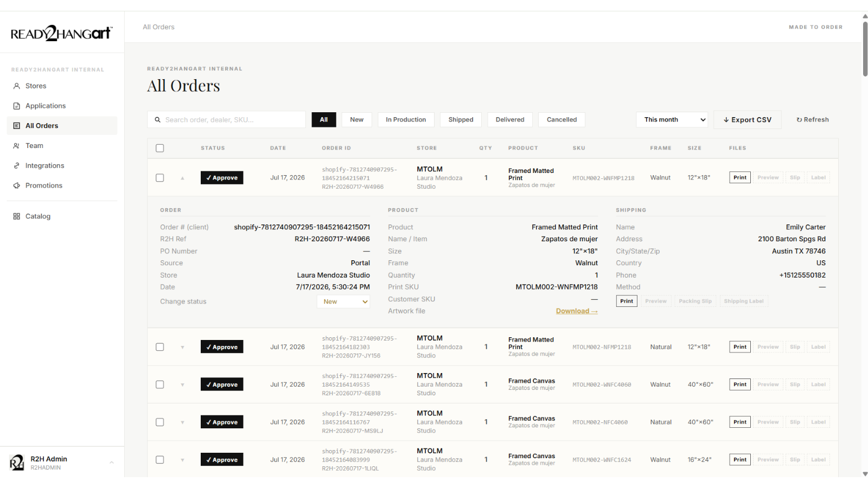Click Print in the Shipping detail panel
The image size is (868, 488).
tap(627, 301)
